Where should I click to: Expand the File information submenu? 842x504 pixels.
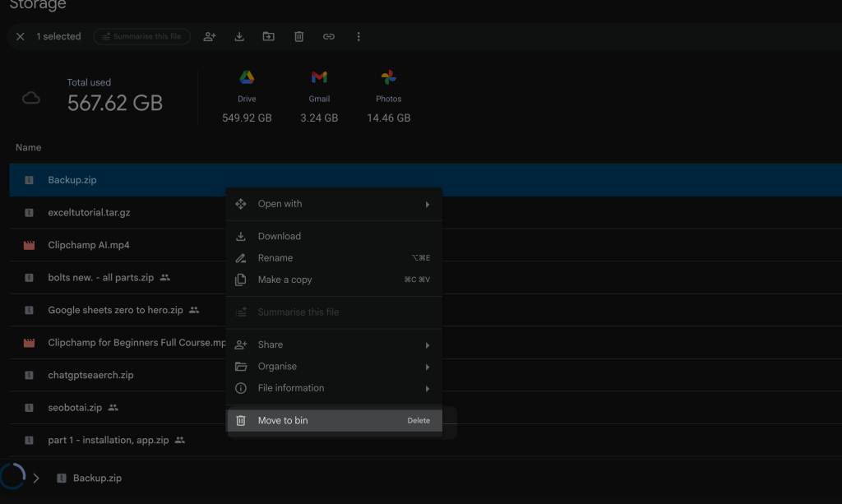click(329, 387)
